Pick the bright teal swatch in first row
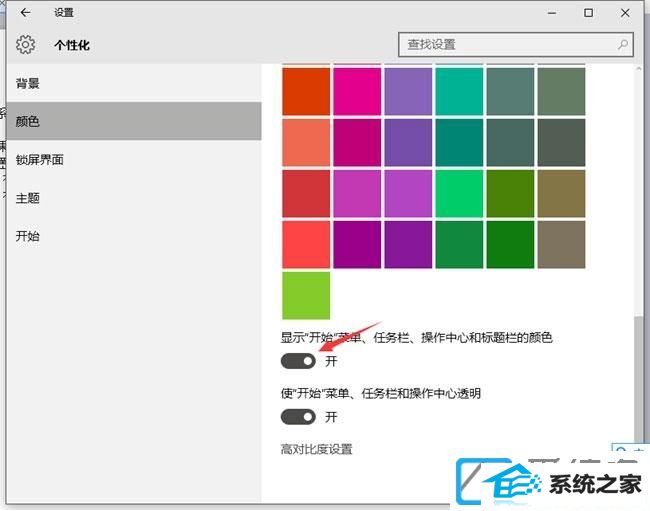The width and height of the screenshot is (650, 511). coord(459,92)
